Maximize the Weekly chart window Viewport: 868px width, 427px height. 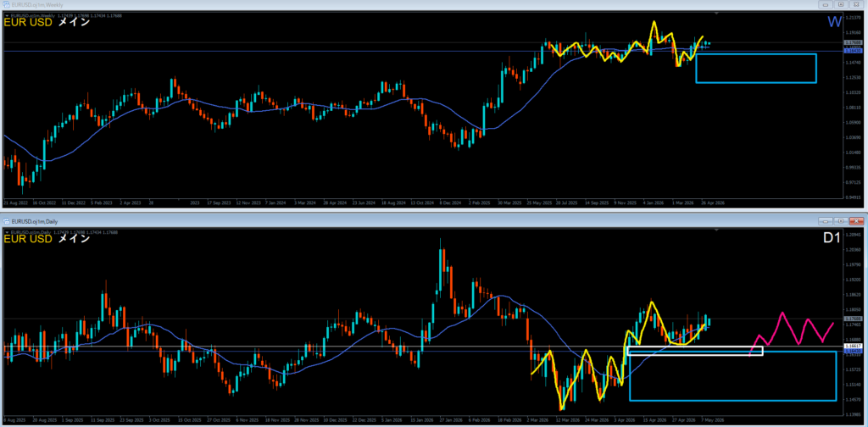(x=841, y=4)
